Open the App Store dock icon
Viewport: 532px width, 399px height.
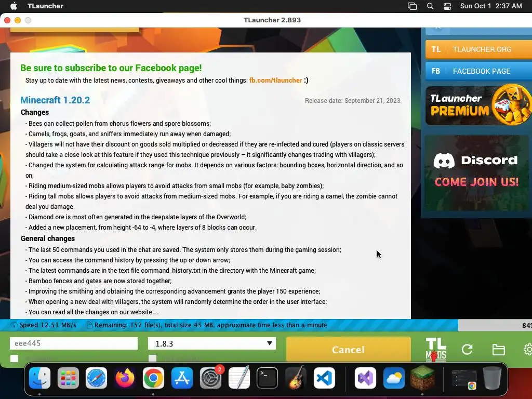coord(182,378)
